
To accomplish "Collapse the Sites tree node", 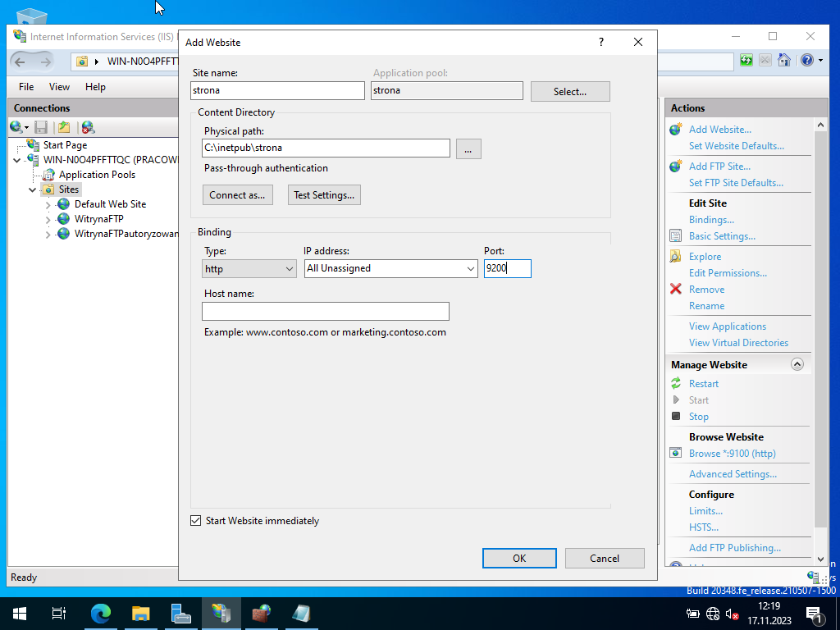I will tap(33, 189).
